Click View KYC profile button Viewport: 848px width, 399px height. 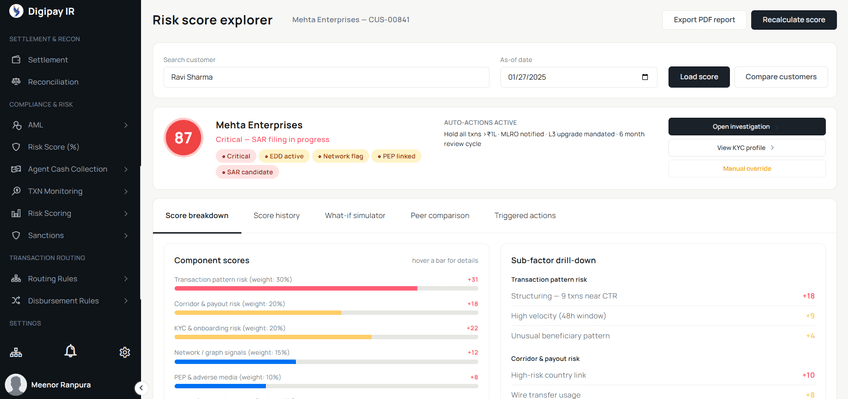[x=747, y=148]
